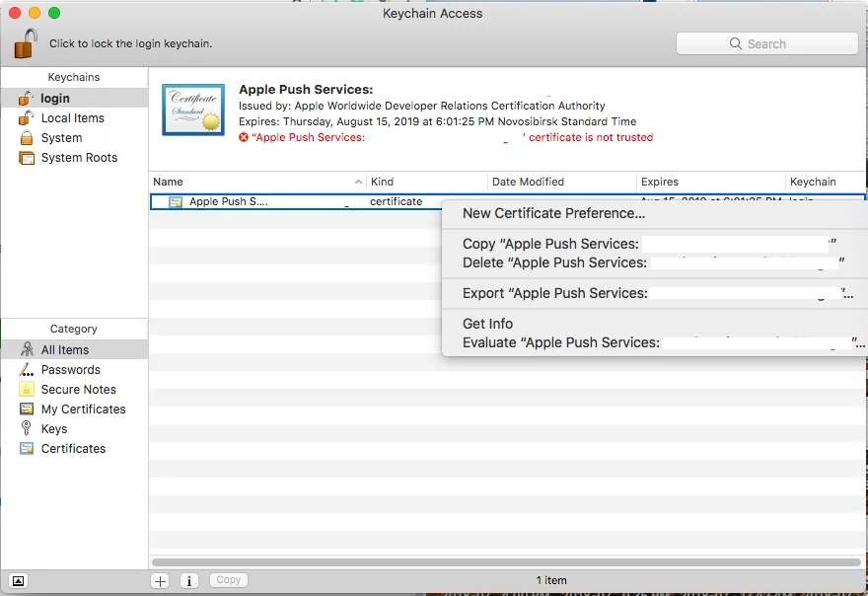Sort by the Name column header
The image size is (868, 596).
tap(166, 182)
